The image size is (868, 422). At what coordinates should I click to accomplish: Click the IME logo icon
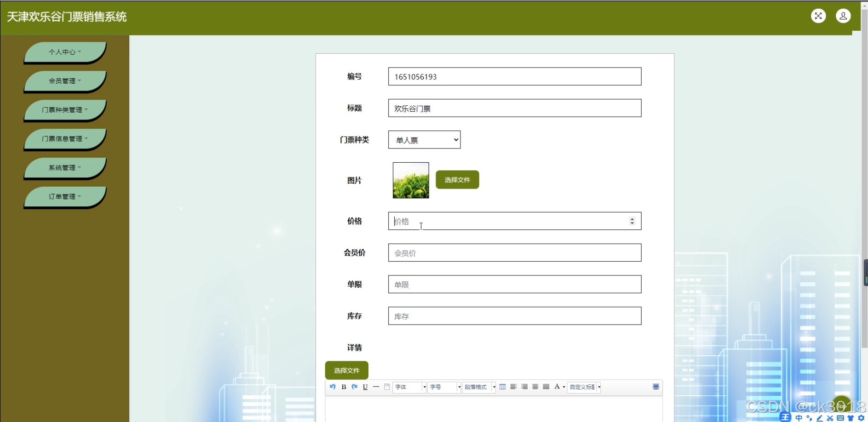pos(785,417)
